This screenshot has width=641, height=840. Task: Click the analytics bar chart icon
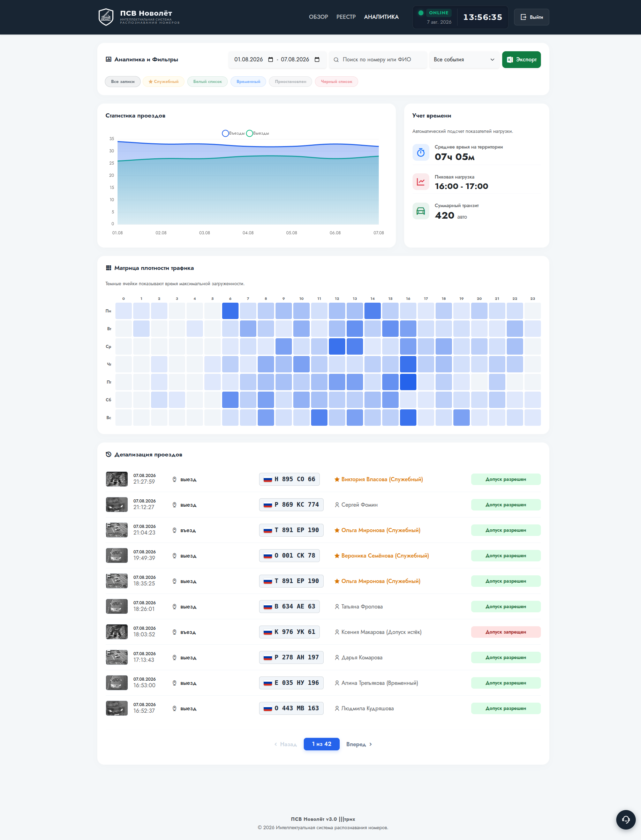coord(108,59)
